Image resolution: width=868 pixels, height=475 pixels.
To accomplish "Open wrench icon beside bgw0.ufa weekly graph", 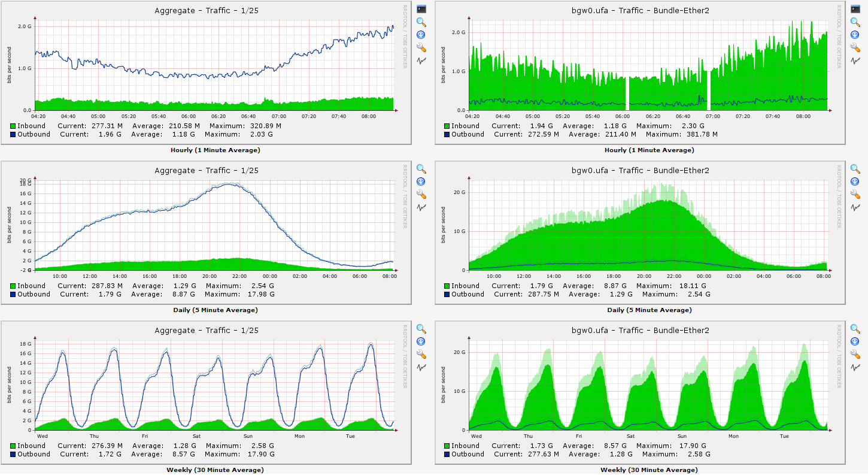I will click(855, 354).
